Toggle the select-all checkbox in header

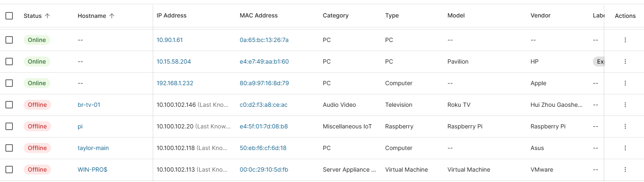click(x=9, y=16)
